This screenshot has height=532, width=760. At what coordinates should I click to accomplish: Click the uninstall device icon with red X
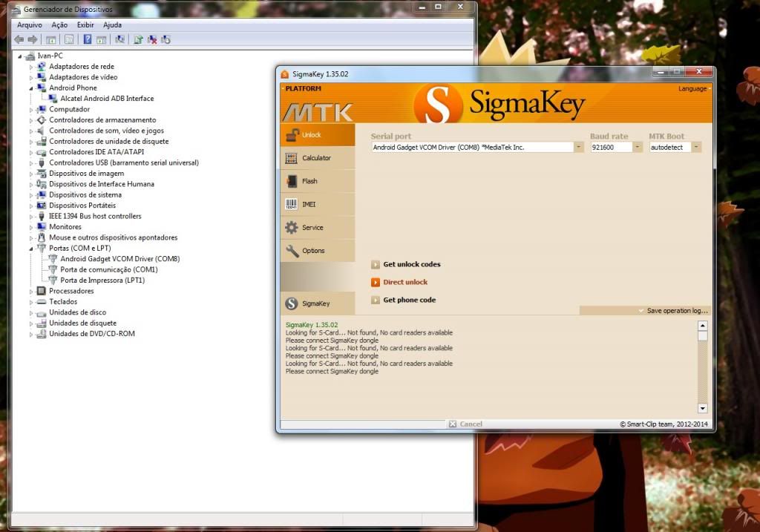tap(152, 40)
